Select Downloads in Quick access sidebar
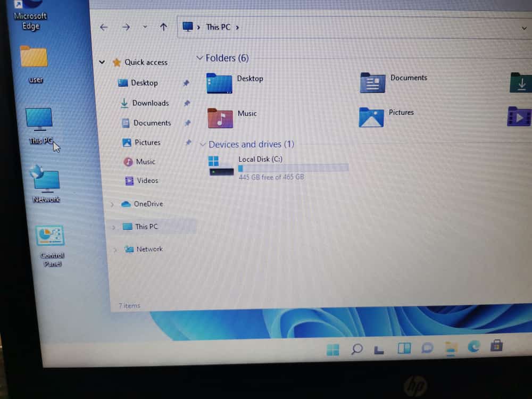Viewport: 532px width, 399px height. coord(150,103)
